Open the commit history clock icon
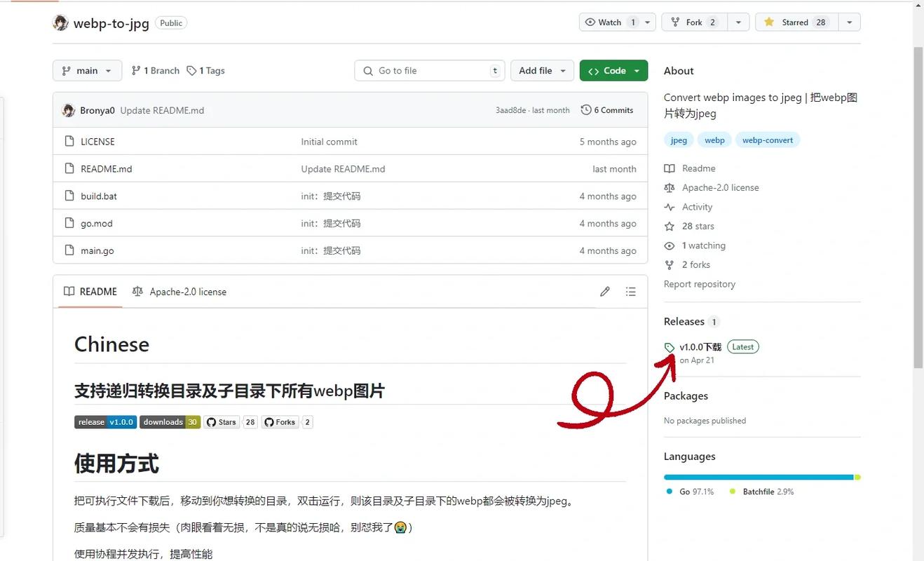Viewport: 924px width, 561px height. (x=585, y=110)
